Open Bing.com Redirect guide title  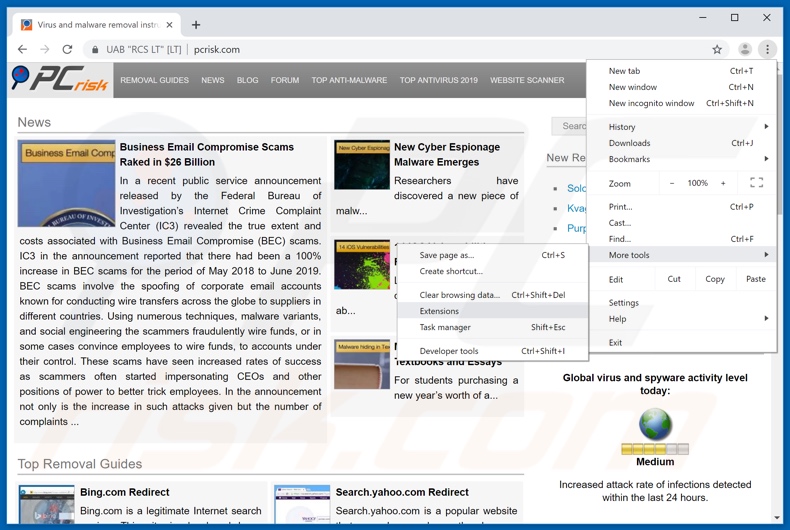point(124,492)
